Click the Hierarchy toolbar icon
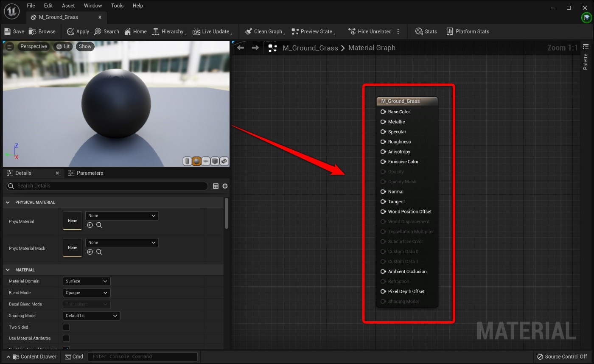The height and width of the screenshot is (364, 594). point(168,31)
